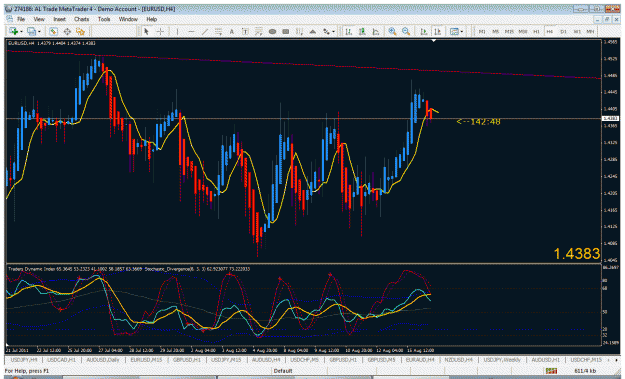Select the Cycle Lines tool
Viewport: 625px width, 379px height.
coord(299,31)
